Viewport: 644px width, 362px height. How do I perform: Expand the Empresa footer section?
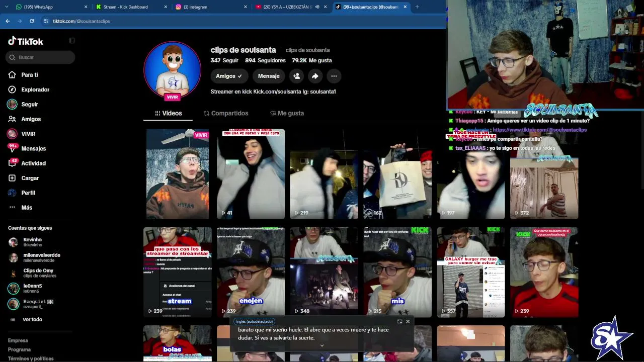click(x=18, y=340)
